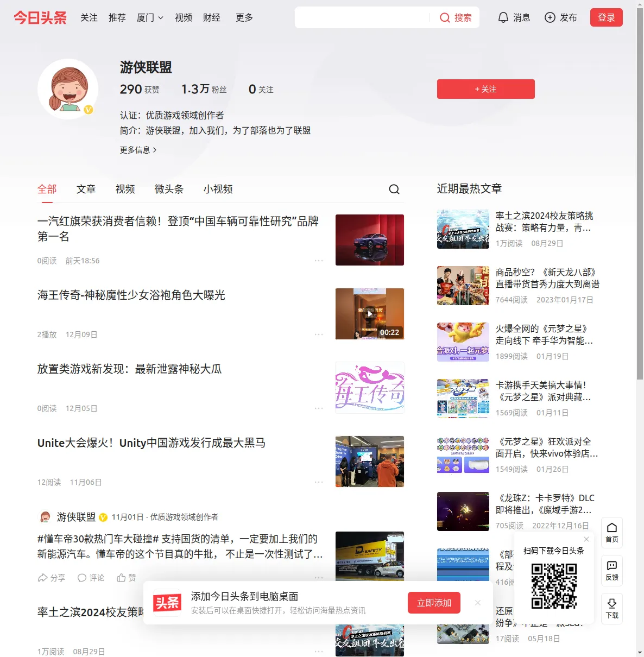Click 0 关注 following count
Image resolution: width=644 pixels, height=657 pixels.
pos(261,89)
